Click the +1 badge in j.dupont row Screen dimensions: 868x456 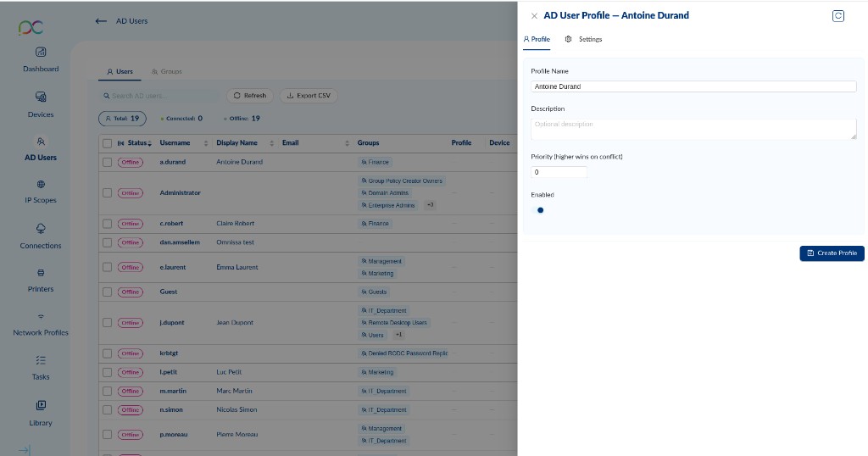click(398, 335)
